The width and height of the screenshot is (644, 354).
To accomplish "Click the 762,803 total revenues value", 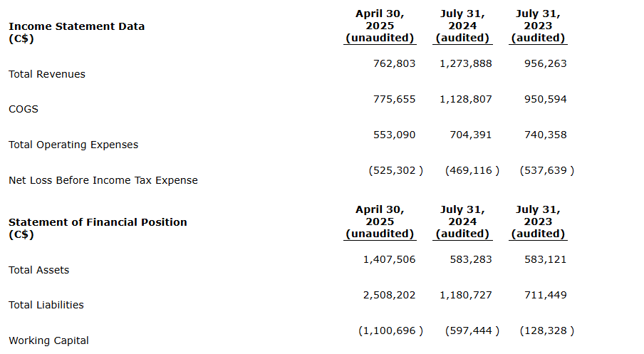I will (x=394, y=63).
